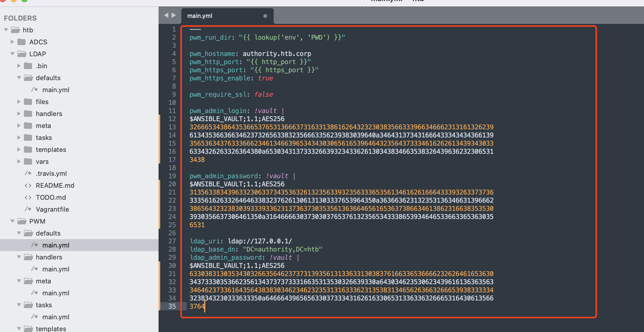Open the TODO.md file
Viewport: 644px width, 332px height.
[x=51, y=197]
